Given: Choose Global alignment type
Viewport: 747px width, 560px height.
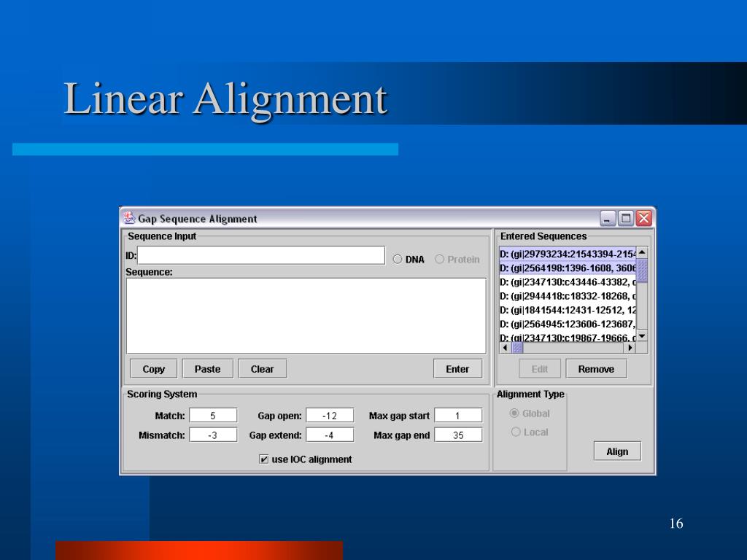Looking at the screenshot, I should click(514, 413).
